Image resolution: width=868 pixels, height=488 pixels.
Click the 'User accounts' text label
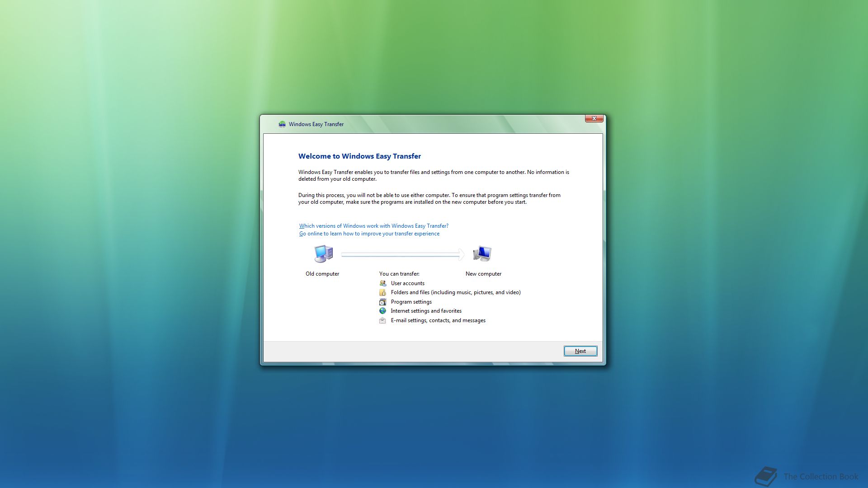tap(407, 283)
